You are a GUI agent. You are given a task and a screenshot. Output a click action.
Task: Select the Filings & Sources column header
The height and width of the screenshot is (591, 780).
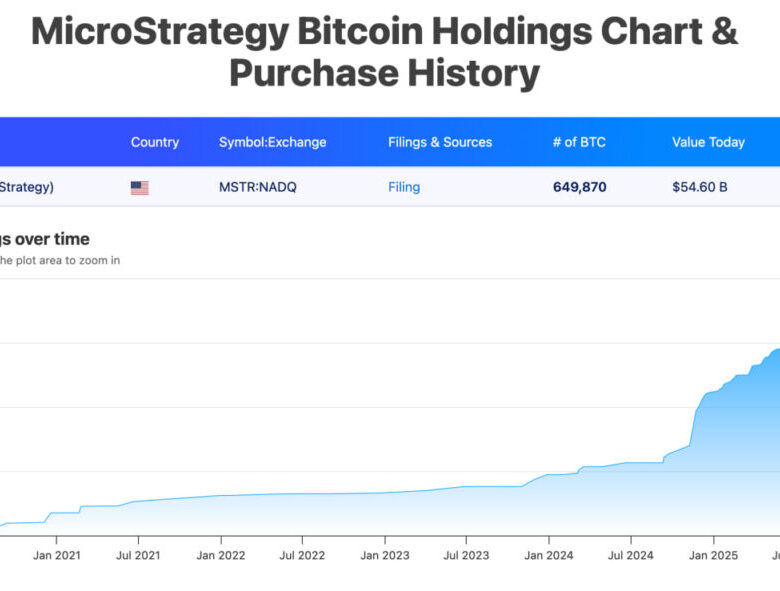440,142
